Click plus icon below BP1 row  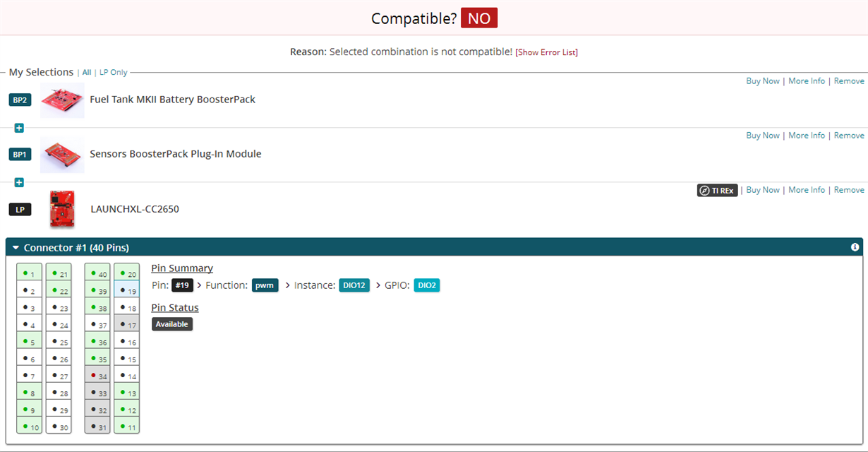(19, 182)
